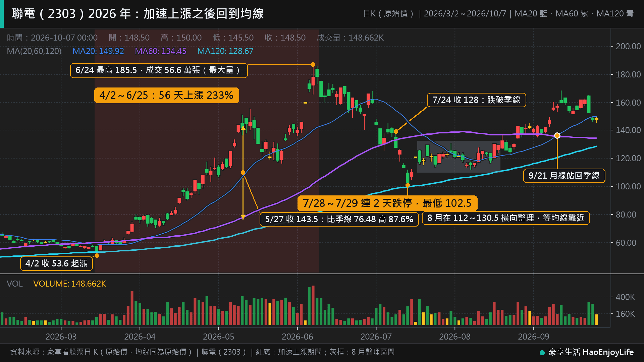The image size is (644, 362).
Task: Click the 60.00 price axis label
Action: (x=626, y=243)
